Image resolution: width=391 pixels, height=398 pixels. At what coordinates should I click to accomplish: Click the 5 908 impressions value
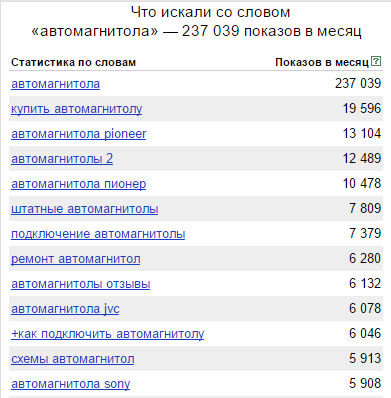point(365,383)
